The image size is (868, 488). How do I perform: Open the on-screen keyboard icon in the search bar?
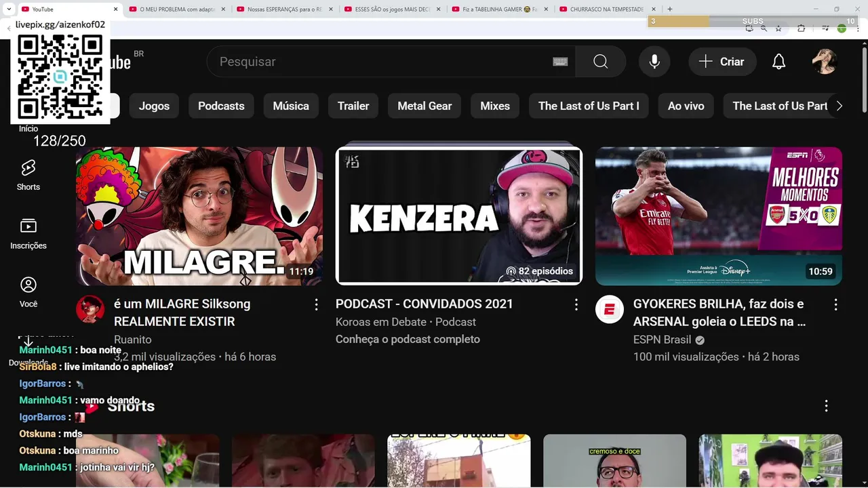coord(560,62)
